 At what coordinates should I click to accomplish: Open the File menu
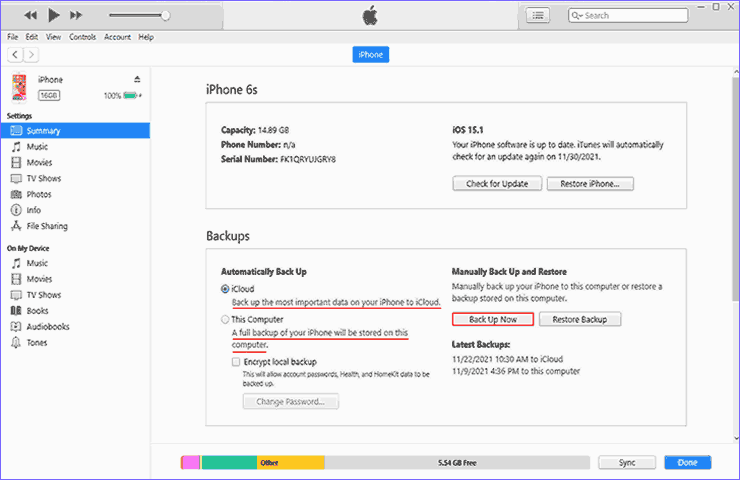point(13,37)
